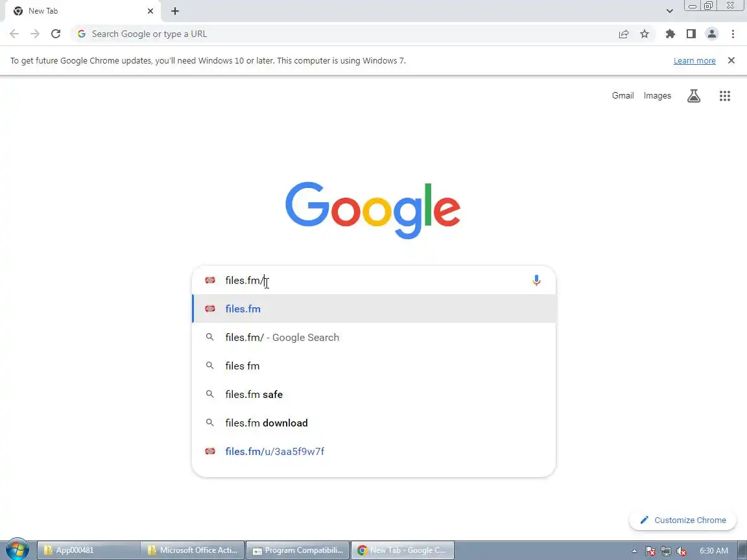Screen dimensions: 747x560
Task: Reload the current page
Action: (x=56, y=34)
